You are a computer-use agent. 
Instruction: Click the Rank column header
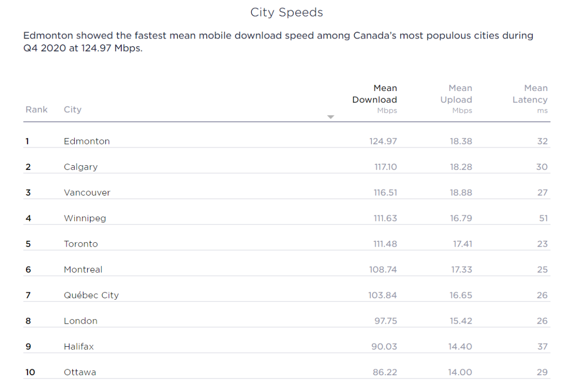point(37,109)
